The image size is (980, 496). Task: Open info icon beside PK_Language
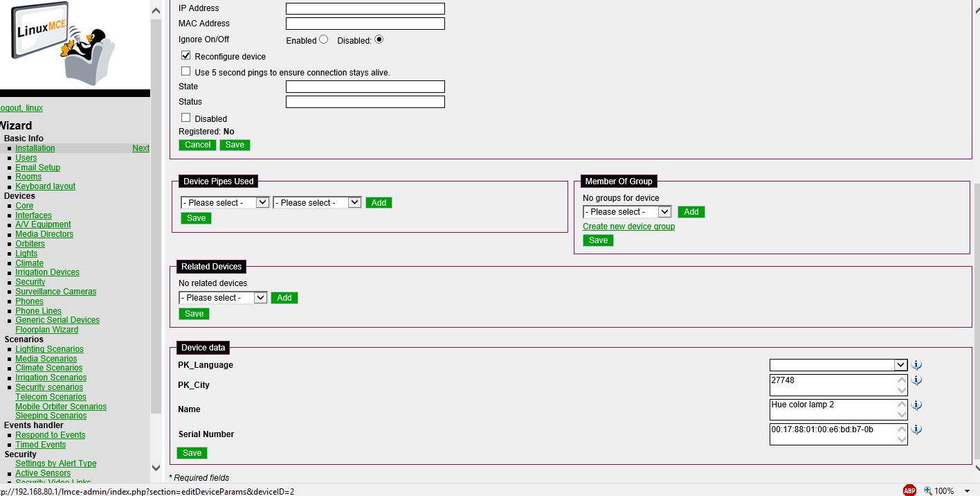917,365
